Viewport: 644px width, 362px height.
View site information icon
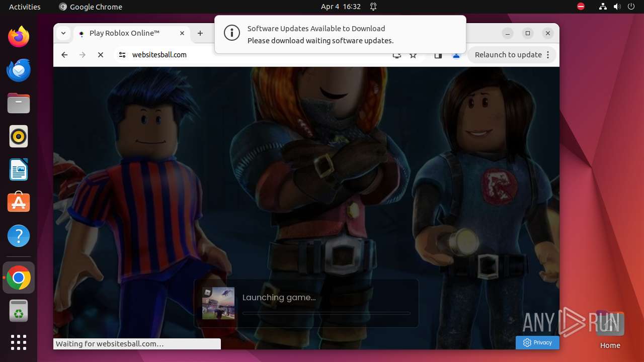[122, 55]
